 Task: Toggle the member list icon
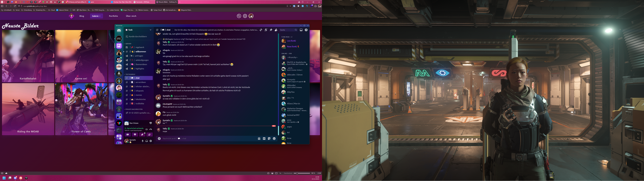tap(276, 30)
